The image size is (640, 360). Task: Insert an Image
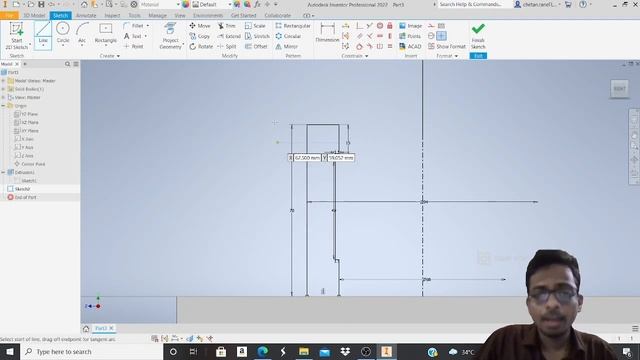click(411, 26)
